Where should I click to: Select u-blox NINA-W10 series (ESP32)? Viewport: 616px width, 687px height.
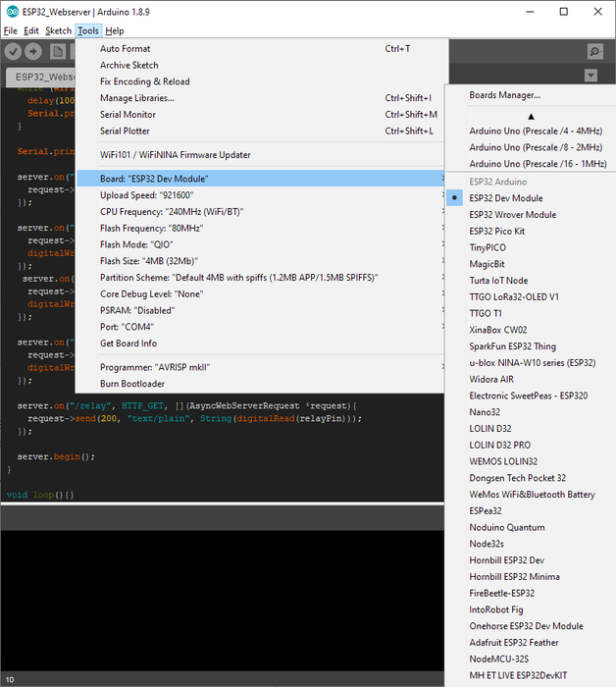tap(531, 363)
